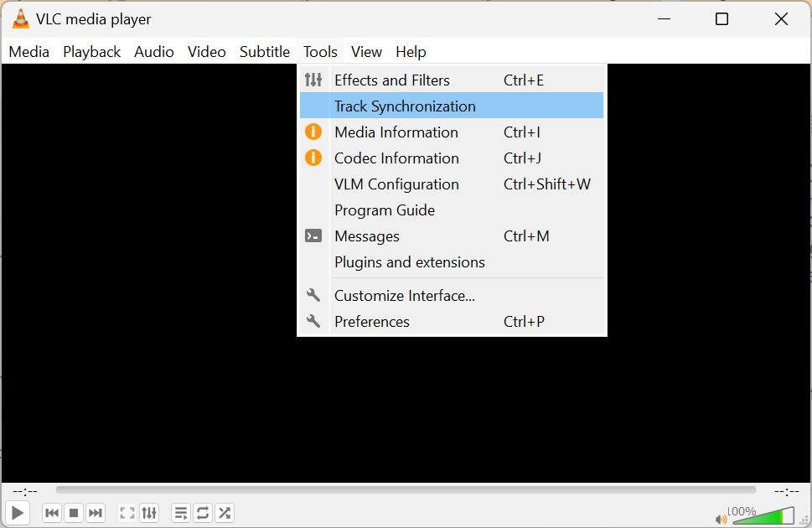Show the playlist using its toolbar icon
Image resolution: width=812 pixels, height=528 pixels.
pyautogui.click(x=181, y=512)
